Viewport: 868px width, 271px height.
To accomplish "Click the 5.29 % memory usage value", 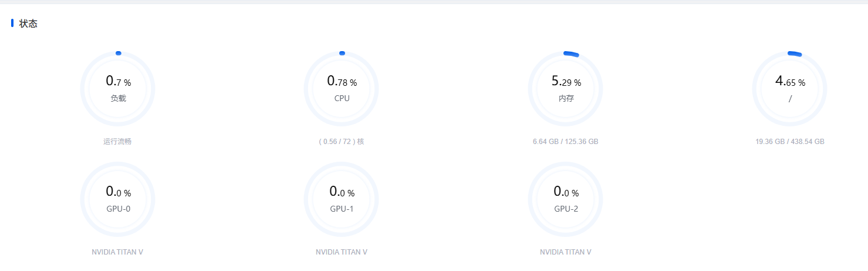I will pos(566,82).
